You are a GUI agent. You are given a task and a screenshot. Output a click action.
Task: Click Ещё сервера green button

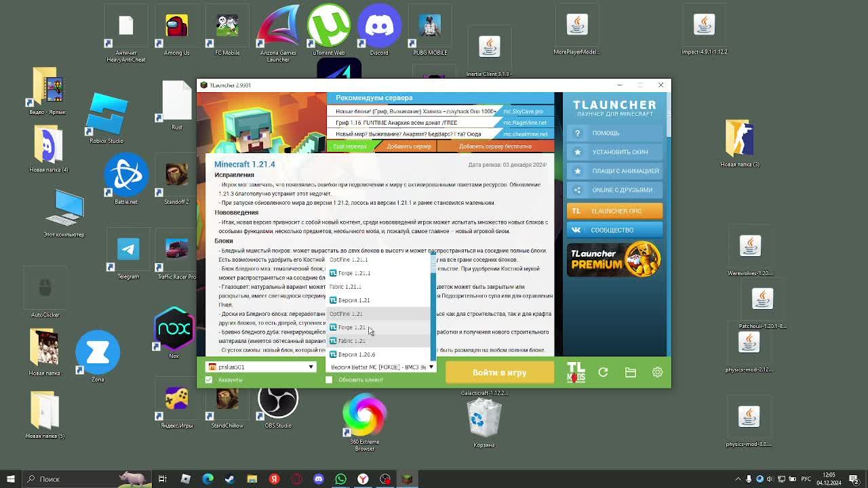point(350,146)
